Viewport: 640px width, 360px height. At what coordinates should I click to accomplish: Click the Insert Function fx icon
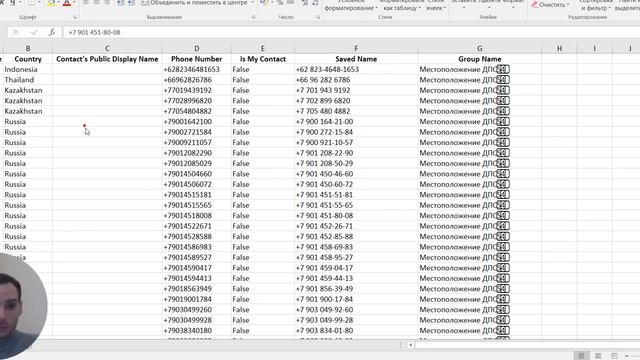click(52, 32)
